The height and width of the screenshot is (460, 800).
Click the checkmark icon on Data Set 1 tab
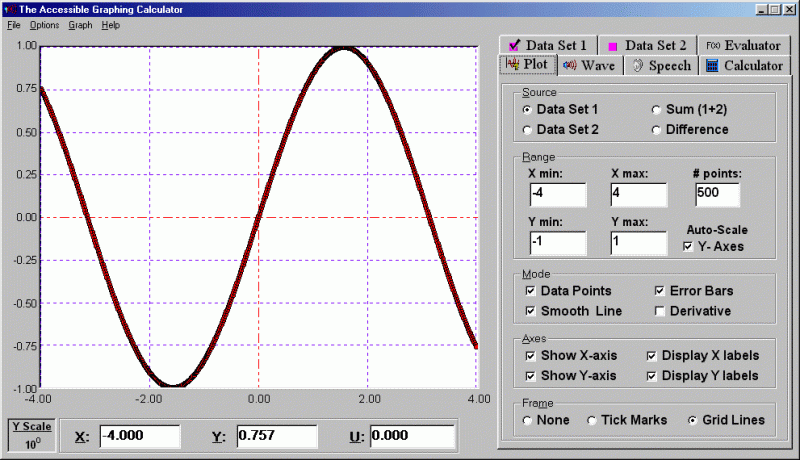click(514, 45)
